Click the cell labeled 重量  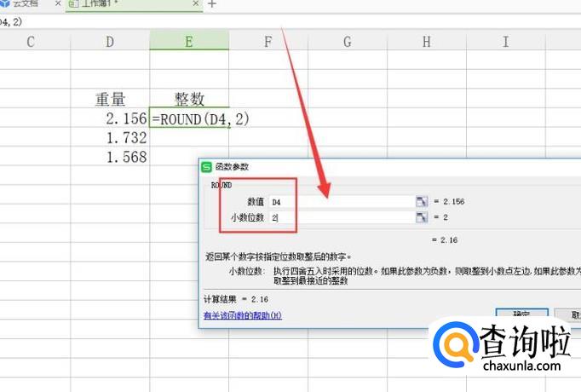coord(110,99)
